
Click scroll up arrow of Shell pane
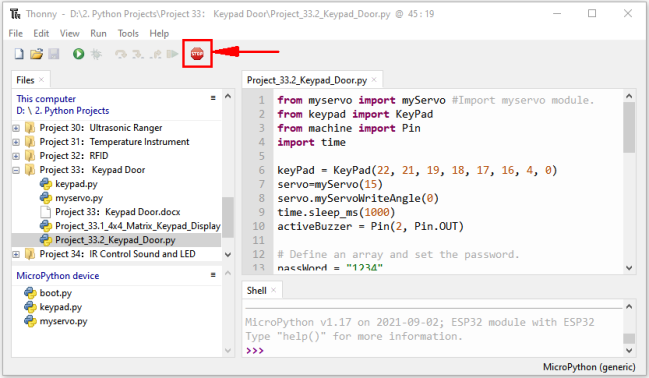(x=629, y=306)
